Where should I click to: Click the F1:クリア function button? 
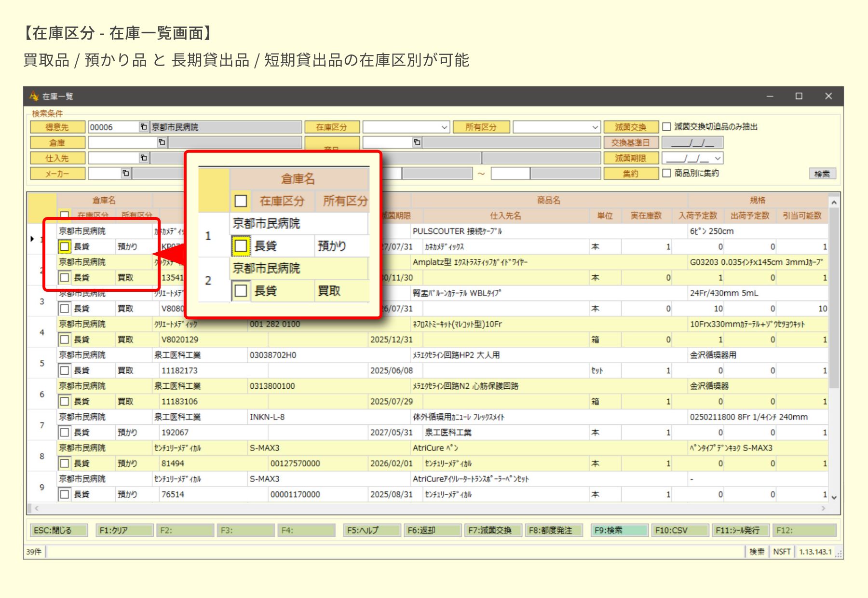click(124, 530)
